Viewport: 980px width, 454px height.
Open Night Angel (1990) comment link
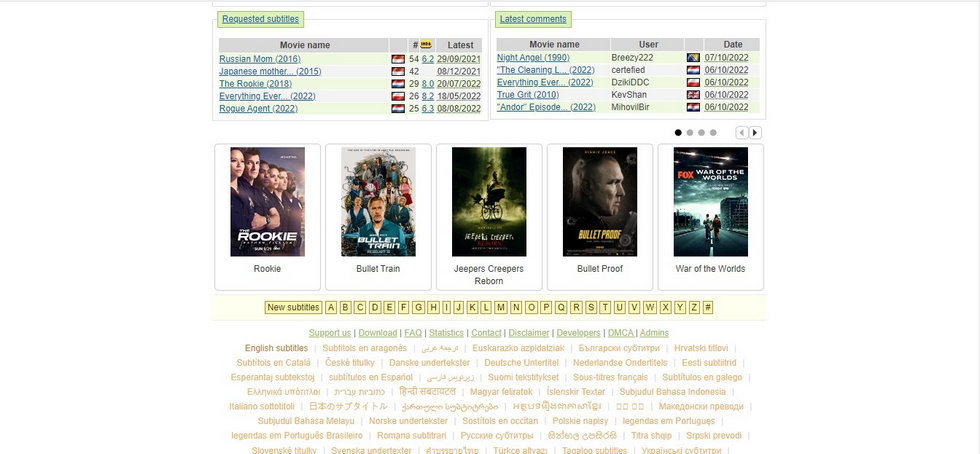click(534, 58)
